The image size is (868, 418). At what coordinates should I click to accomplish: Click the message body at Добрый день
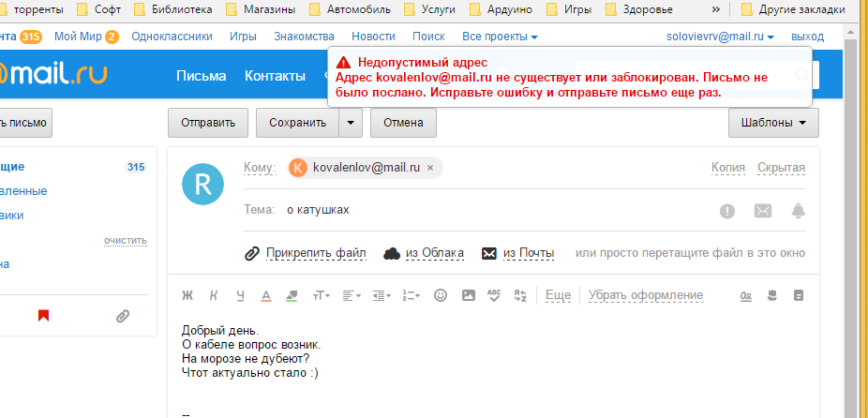tap(219, 331)
